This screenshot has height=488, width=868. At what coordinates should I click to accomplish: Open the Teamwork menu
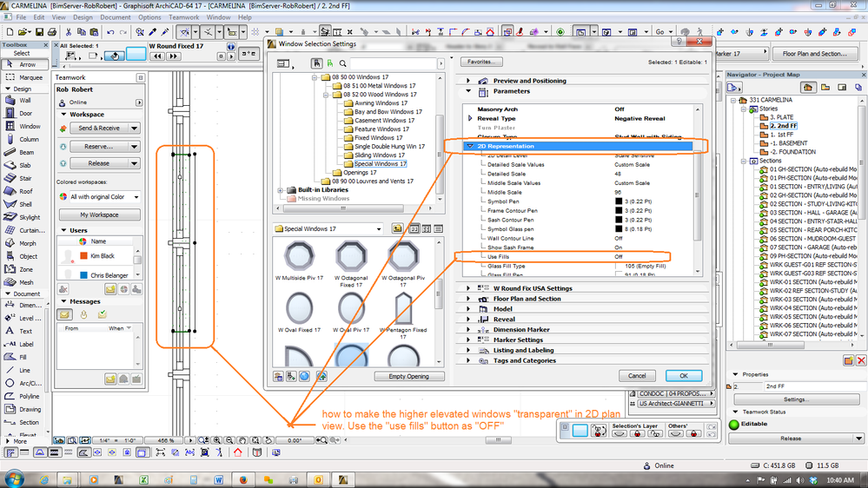pos(183,17)
